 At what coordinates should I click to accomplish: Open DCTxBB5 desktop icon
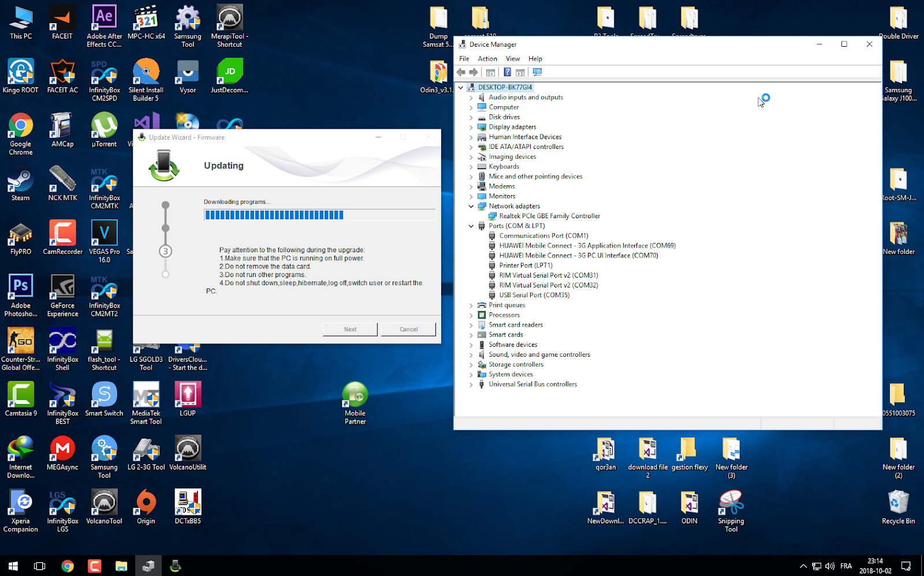(x=188, y=507)
